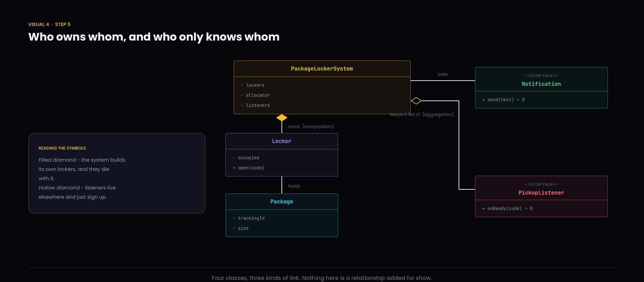Click the hollow aggregation diamond
Image resolution: width=644 pixels, height=282 pixels.
coord(416,101)
